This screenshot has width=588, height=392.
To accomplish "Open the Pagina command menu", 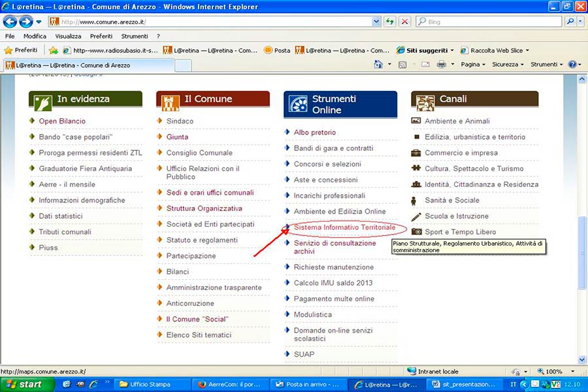I will (x=473, y=65).
